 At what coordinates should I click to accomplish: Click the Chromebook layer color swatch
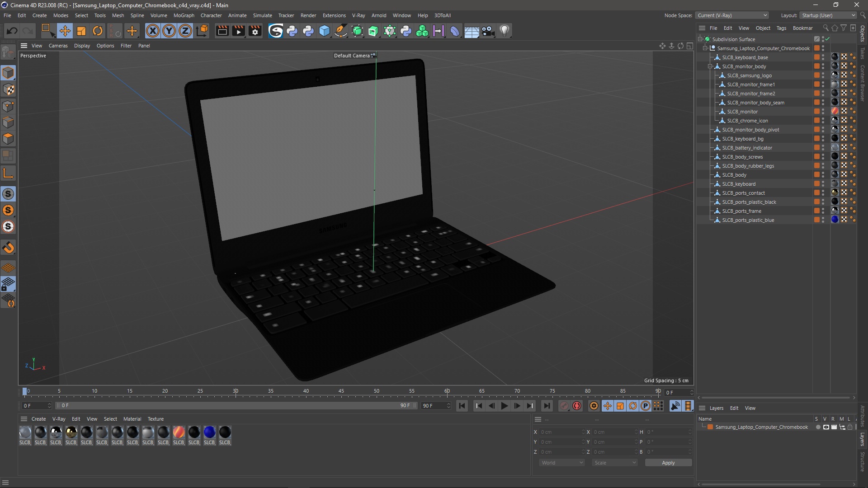710,427
